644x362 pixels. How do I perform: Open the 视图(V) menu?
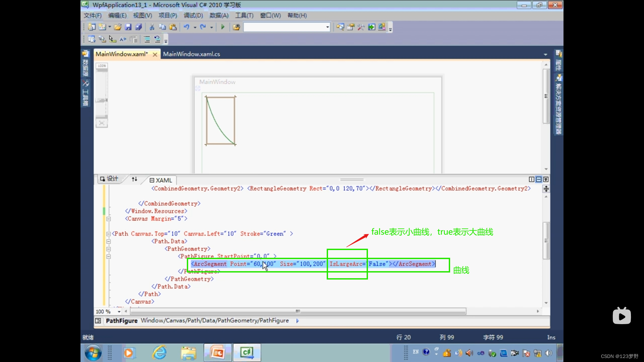(x=143, y=15)
